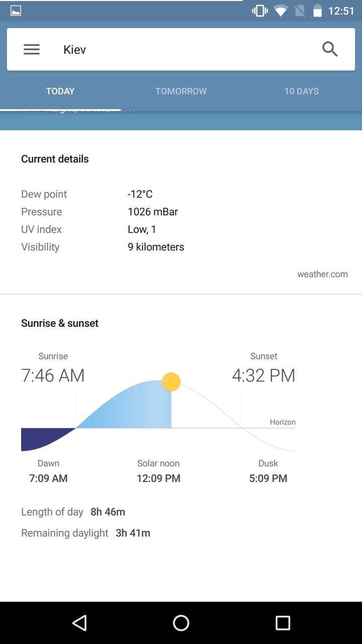Switch to the 10 DAYS tab
Viewport: 362px width, 644px height.
tap(302, 91)
